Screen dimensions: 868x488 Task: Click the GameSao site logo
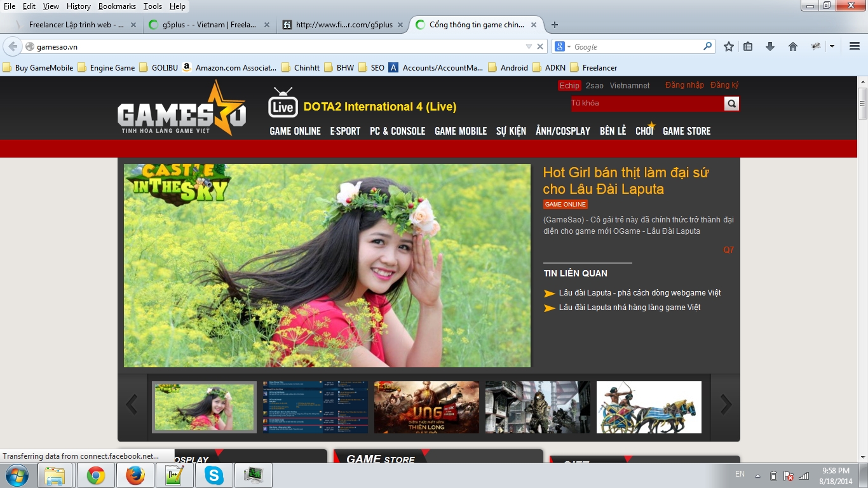tap(182, 109)
